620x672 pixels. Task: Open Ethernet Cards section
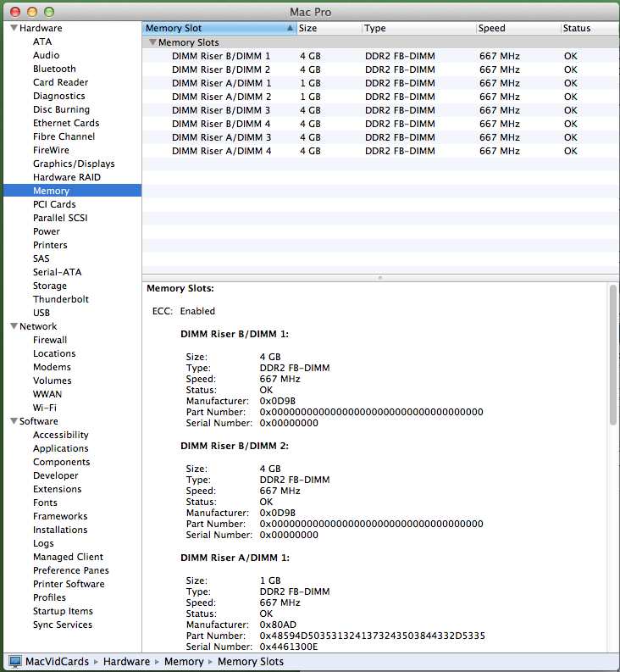coord(66,123)
